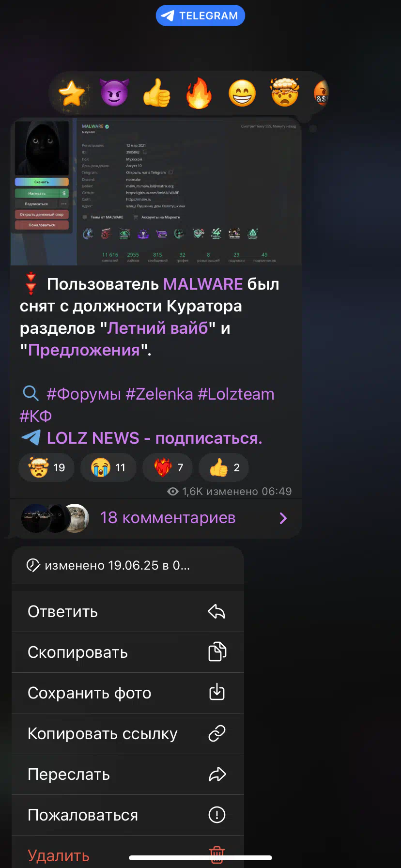
Task: React with the thumbs up emoji
Action: (156, 93)
